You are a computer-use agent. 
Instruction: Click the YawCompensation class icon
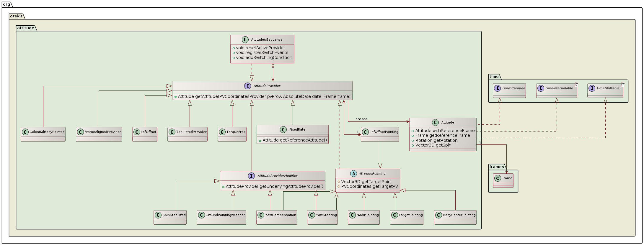click(x=261, y=215)
